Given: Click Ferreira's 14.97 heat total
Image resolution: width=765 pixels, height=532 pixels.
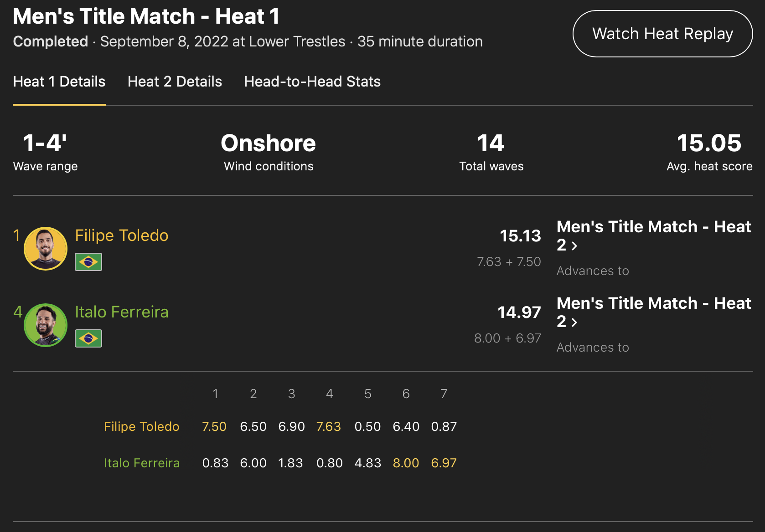Looking at the screenshot, I should click(519, 312).
